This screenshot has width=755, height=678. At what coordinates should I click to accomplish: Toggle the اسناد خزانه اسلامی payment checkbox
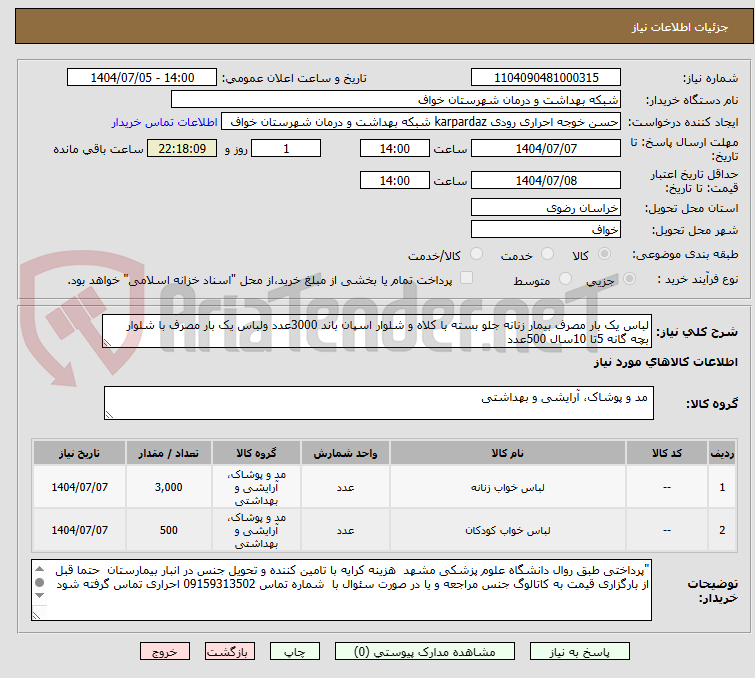tap(466, 280)
